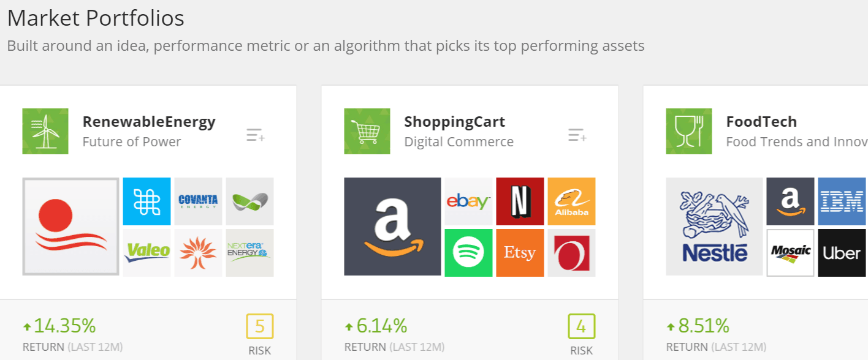Viewport: 868px width, 360px height.
Task: Open the large Amazon logo in ShoppingCart
Action: coord(392,227)
